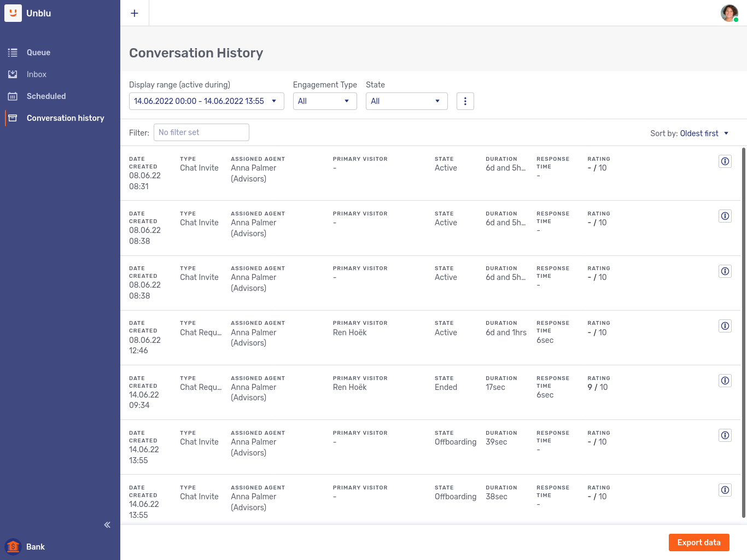Open the State filter dropdown

406,101
